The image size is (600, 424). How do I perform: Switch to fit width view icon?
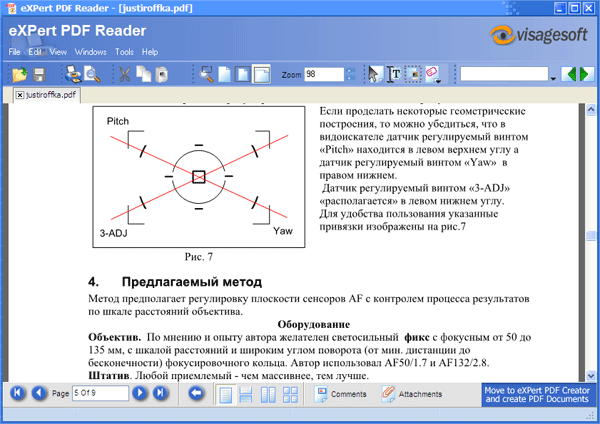262,74
